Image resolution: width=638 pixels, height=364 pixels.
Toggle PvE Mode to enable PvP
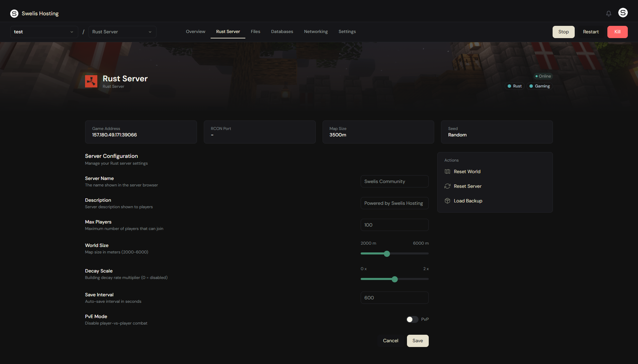pos(412,319)
